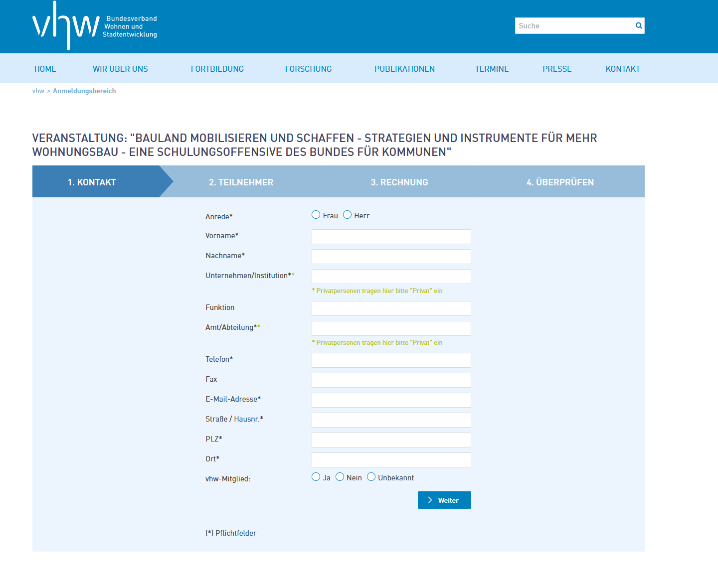Open the FORSCHUNG menu
Screen dimensions: 718x588
(308, 69)
